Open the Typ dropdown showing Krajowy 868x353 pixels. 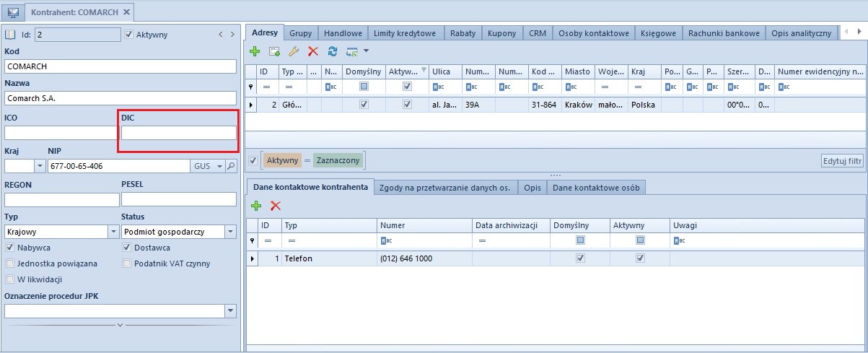click(x=113, y=232)
